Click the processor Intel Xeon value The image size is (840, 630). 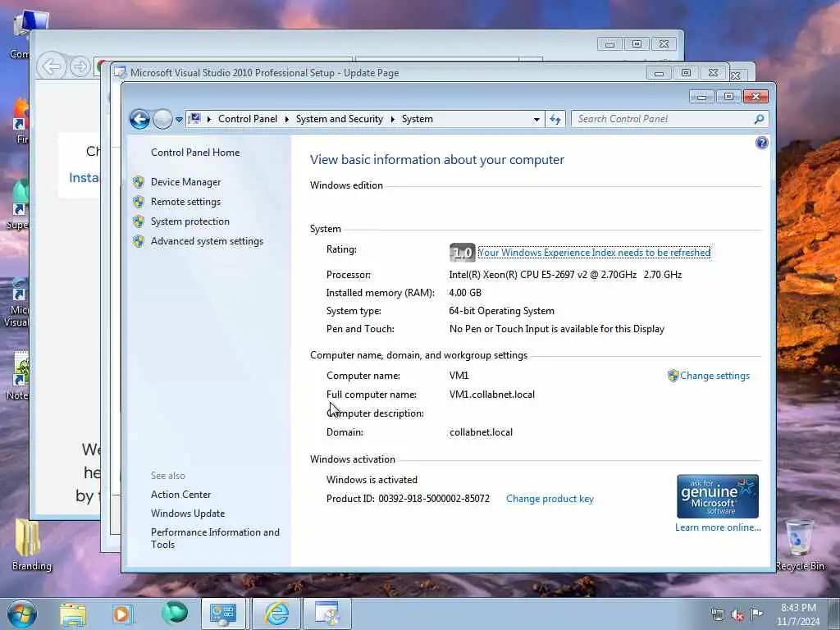(565, 275)
